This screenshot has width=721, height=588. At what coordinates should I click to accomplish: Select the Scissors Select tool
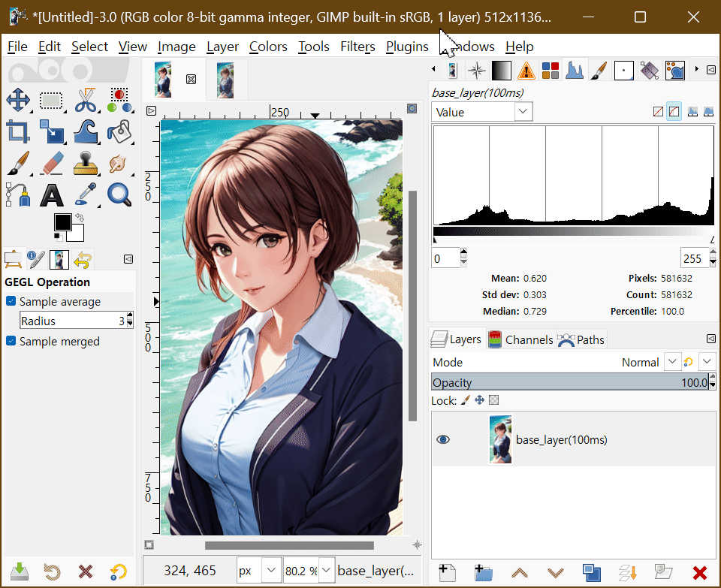[x=86, y=100]
